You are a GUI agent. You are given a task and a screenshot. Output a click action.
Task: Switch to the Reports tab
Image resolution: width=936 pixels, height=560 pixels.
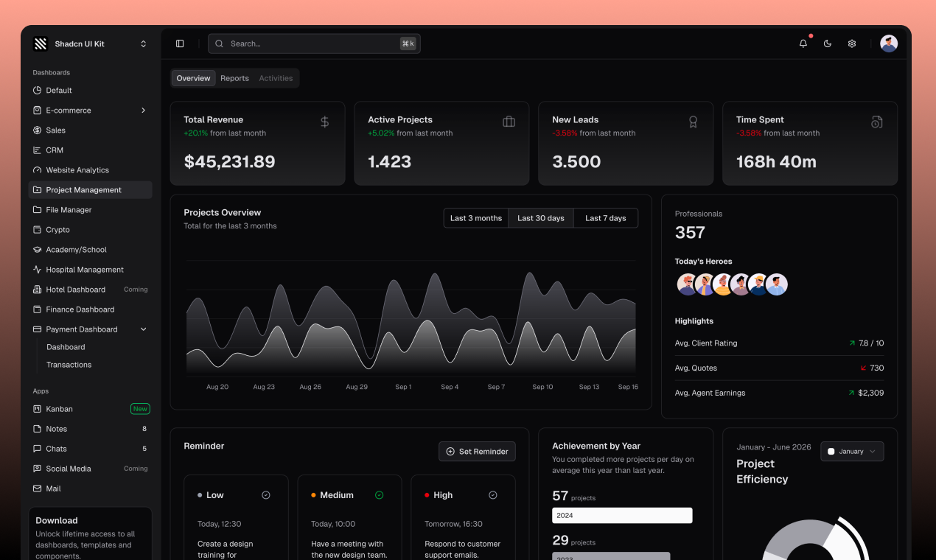[x=234, y=77]
